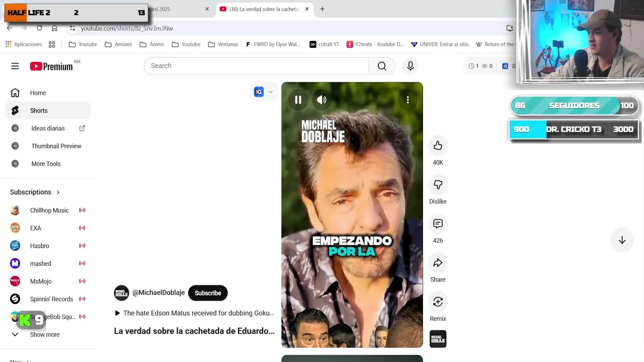Open Thumbnail Preview tool
Screen dimensions: 644x362
pyautogui.click(x=48, y=146)
